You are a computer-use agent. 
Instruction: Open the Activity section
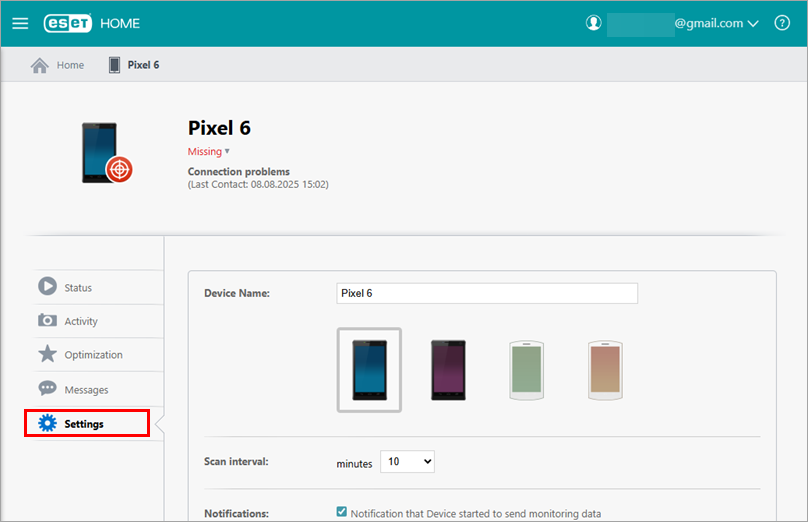click(80, 321)
